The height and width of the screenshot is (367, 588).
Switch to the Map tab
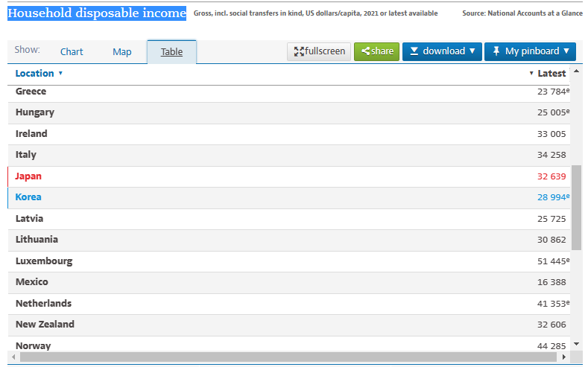pyautogui.click(x=121, y=51)
